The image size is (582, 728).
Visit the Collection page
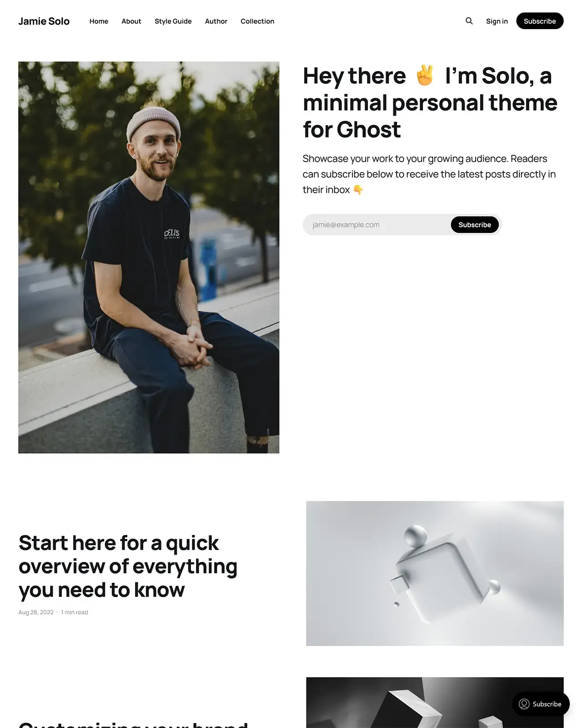(257, 21)
